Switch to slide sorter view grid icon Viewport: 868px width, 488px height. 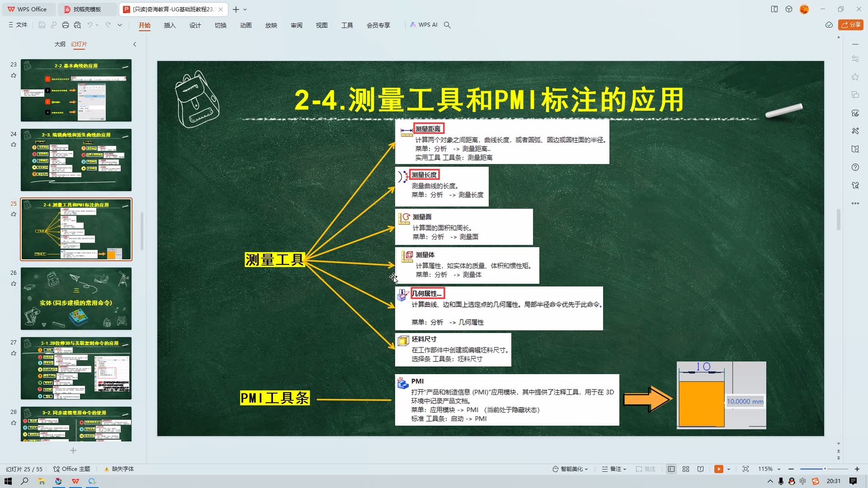tap(686, 469)
